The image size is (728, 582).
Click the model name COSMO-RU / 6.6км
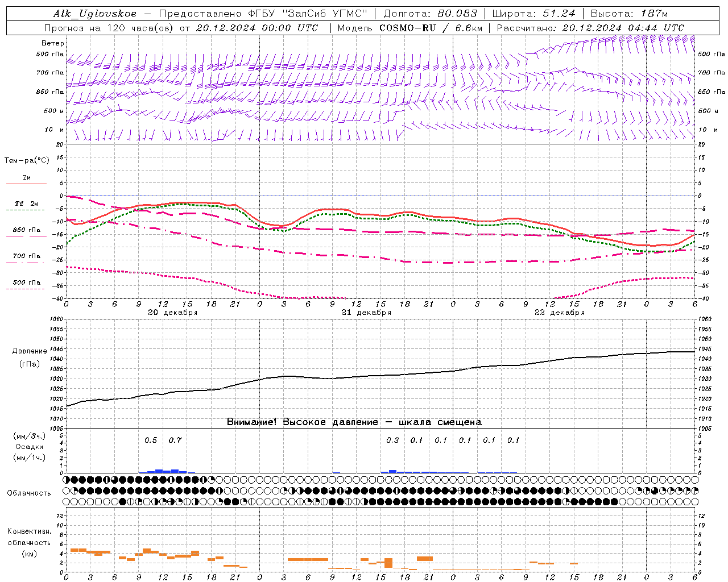pos(431,28)
